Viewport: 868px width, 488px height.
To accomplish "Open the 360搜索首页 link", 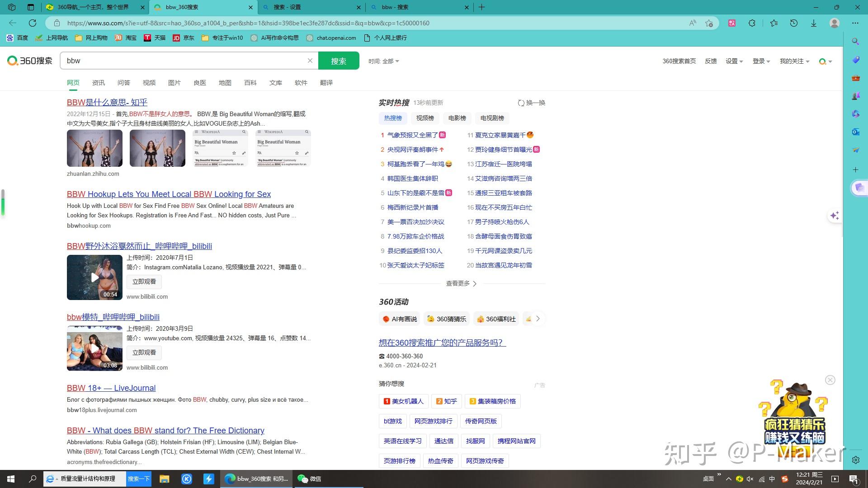I will click(679, 61).
